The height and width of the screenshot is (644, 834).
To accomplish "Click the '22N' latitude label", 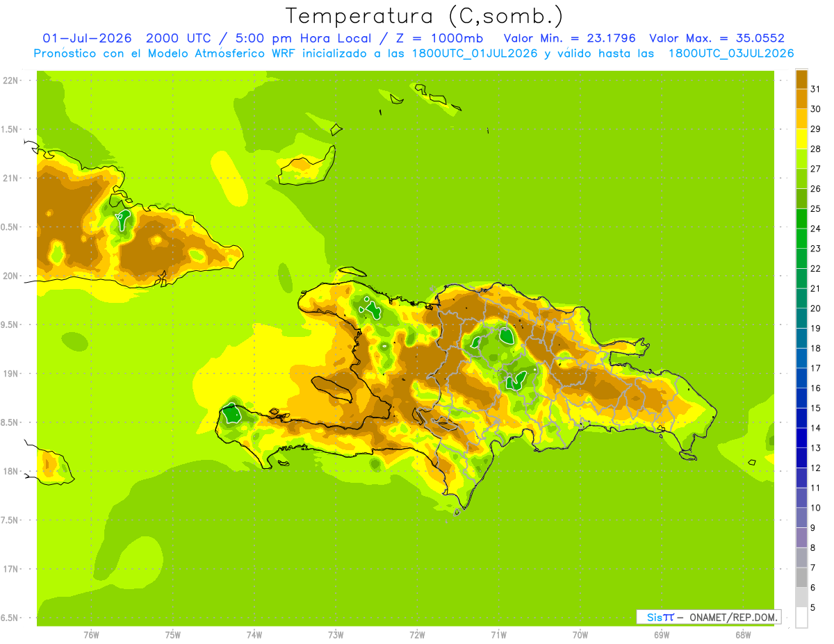I will coord(10,81).
